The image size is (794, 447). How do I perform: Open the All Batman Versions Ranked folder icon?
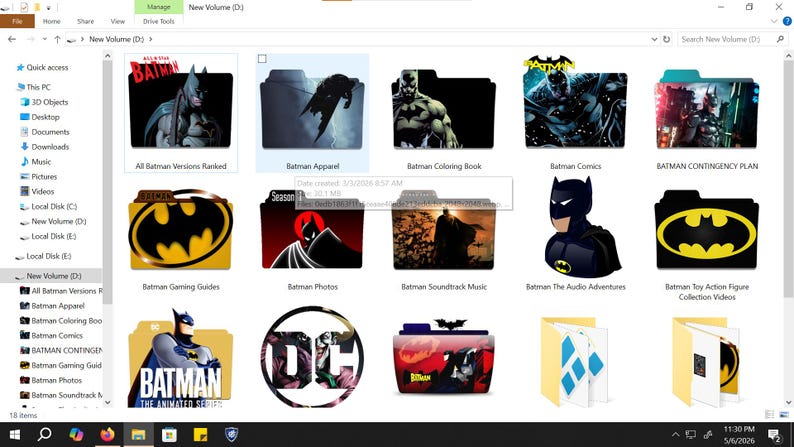point(181,105)
